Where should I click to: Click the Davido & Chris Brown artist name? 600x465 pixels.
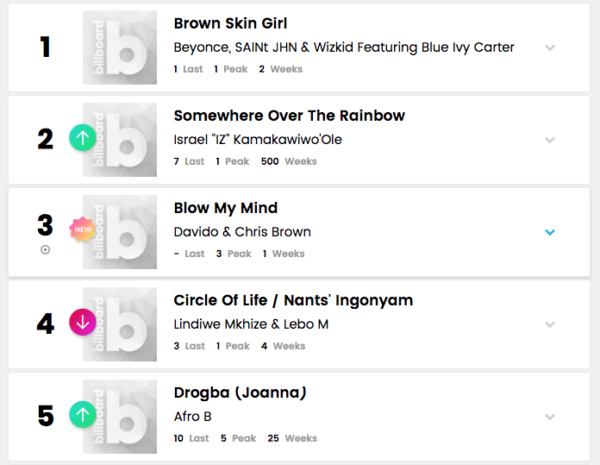click(242, 231)
